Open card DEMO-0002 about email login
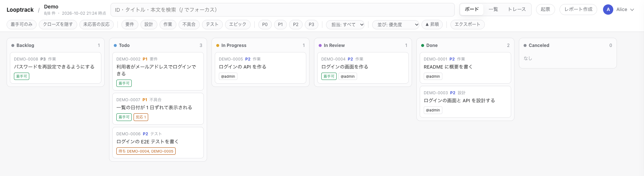The height and width of the screenshot is (176, 644). 158,71
